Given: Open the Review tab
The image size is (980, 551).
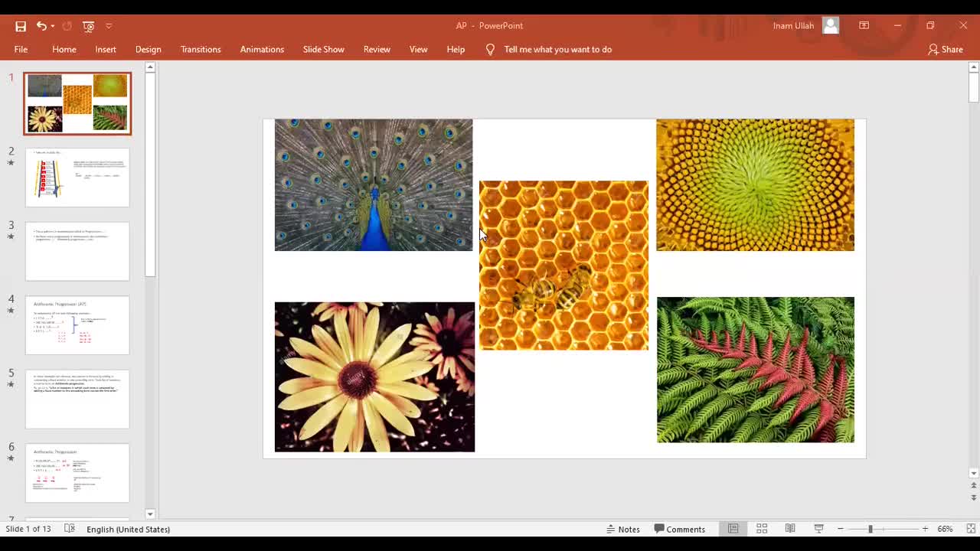Looking at the screenshot, I should point(377,49).
